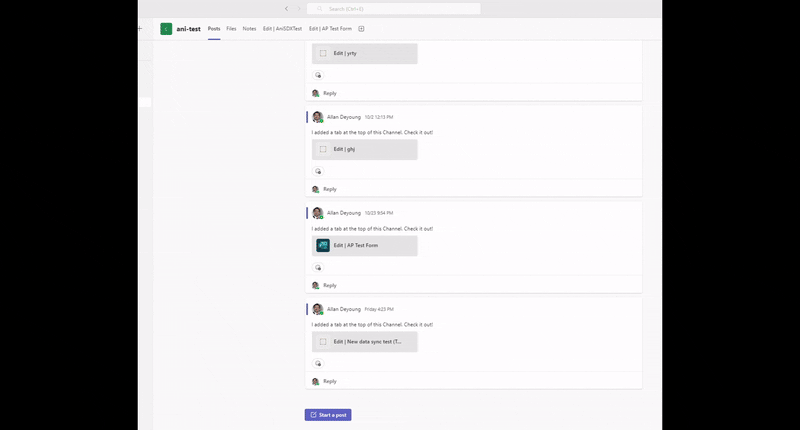800x430 pixels.
Task: Open the Edit | AP Test Form tab
Action: 330,29
